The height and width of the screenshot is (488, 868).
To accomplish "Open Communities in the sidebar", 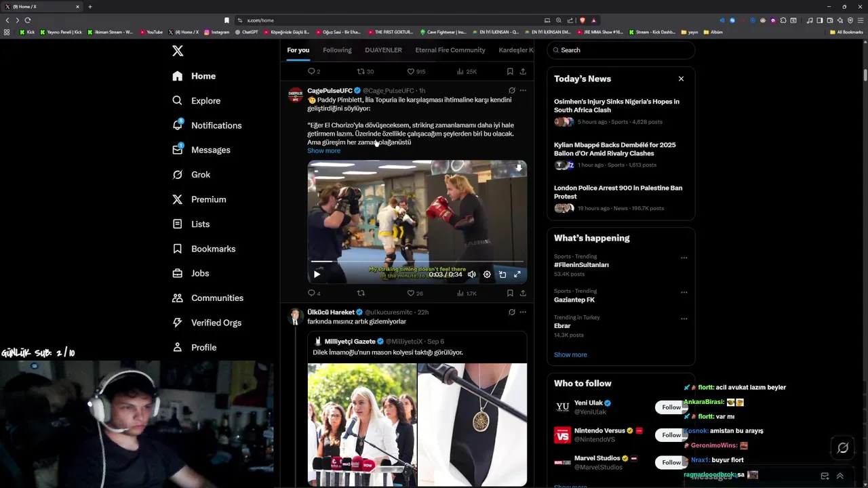I will tap(208, 298).
